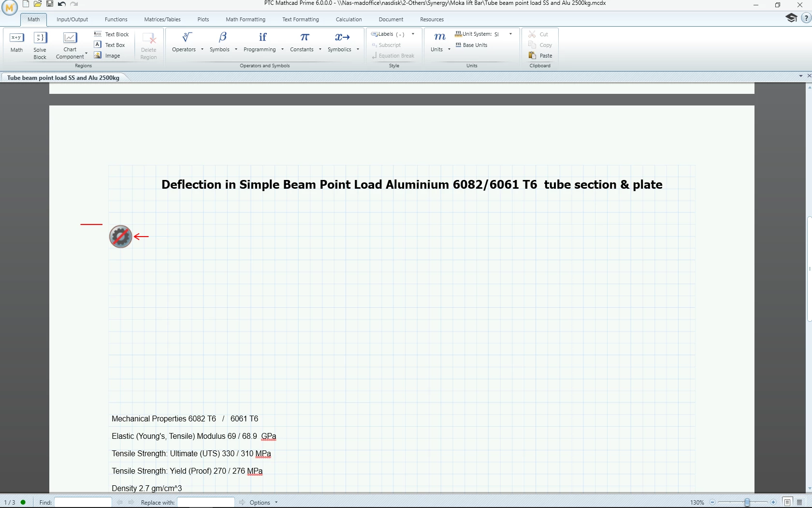Open the Find Options dropdown

coord(264,502)
